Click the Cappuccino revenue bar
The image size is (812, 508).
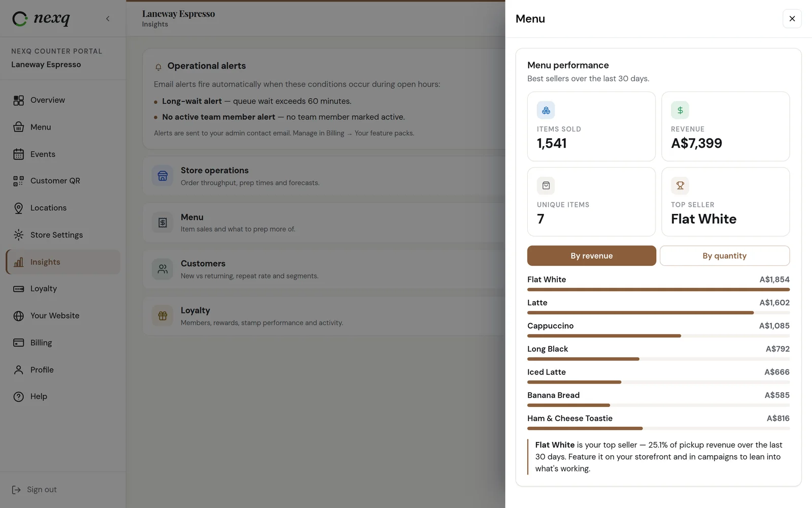click(604, 336)
